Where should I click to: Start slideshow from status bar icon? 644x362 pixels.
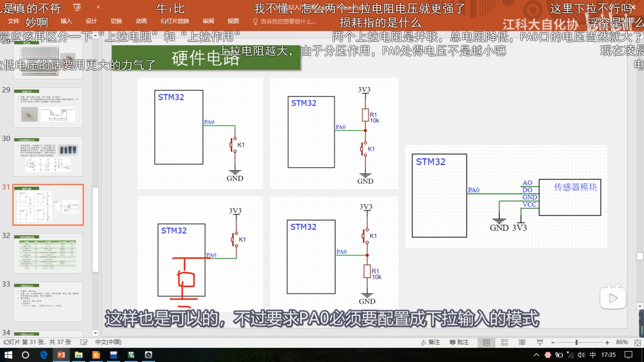click(540, 342)
